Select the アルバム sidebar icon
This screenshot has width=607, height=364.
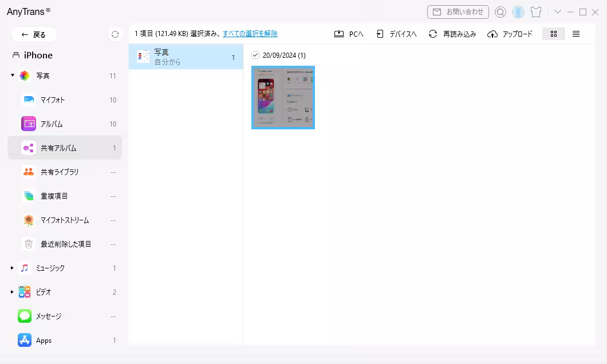(27, 124)
